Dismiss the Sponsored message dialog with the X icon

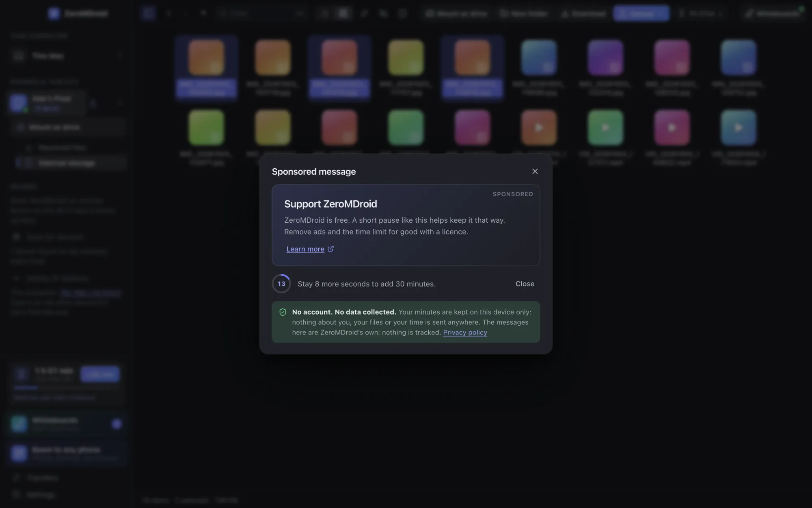pyautogui.click(x=535, y=172)
